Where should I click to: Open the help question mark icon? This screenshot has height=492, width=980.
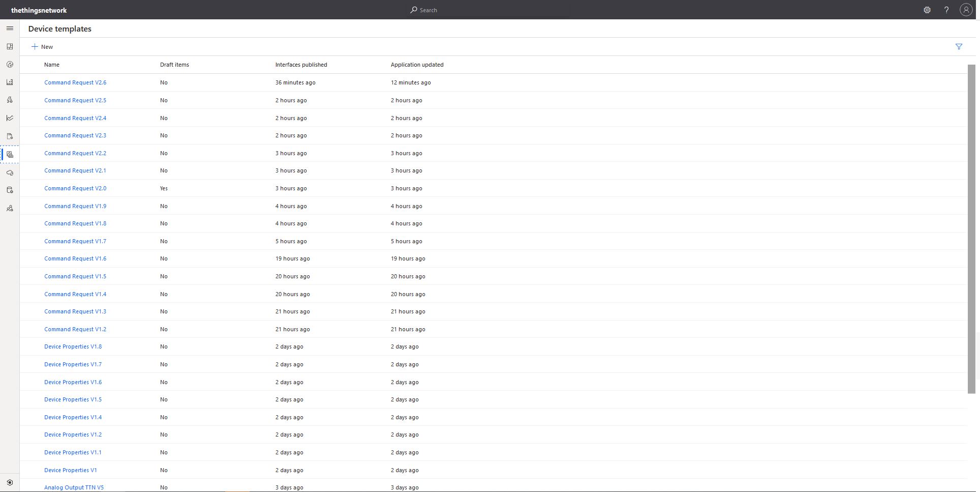tap(946, 10)
